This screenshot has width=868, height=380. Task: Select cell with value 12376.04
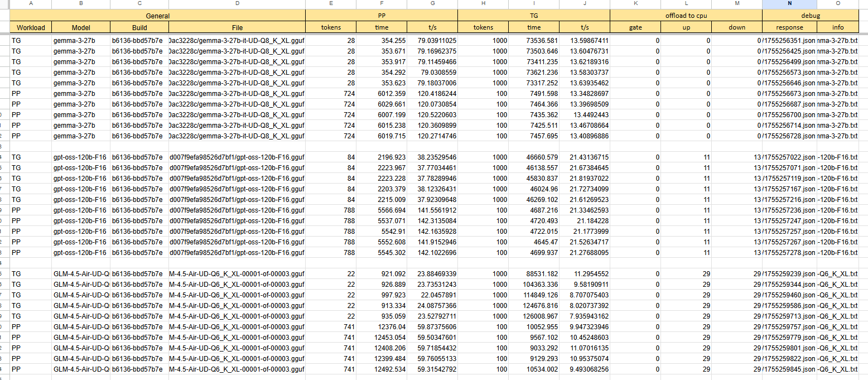[382, 327]
